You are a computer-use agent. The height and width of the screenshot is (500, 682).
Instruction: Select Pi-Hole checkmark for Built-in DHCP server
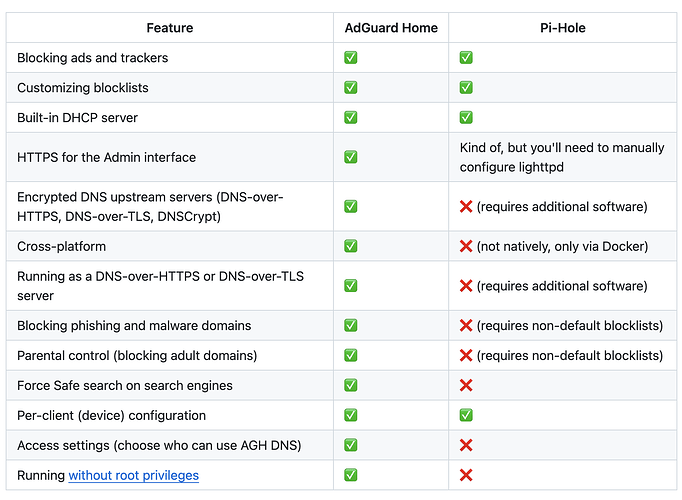click(x=466, y=118)
